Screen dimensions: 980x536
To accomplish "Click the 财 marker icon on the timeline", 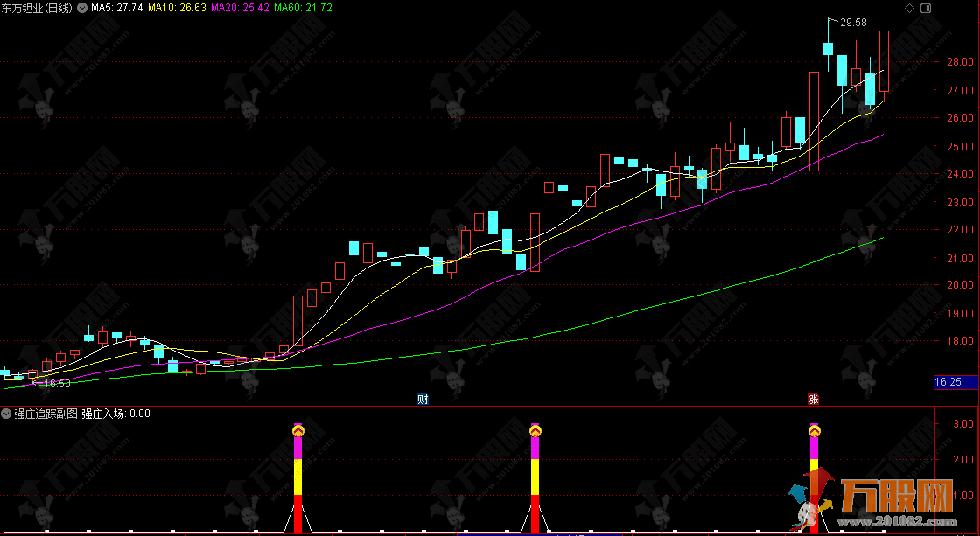I will coord(423,400).
